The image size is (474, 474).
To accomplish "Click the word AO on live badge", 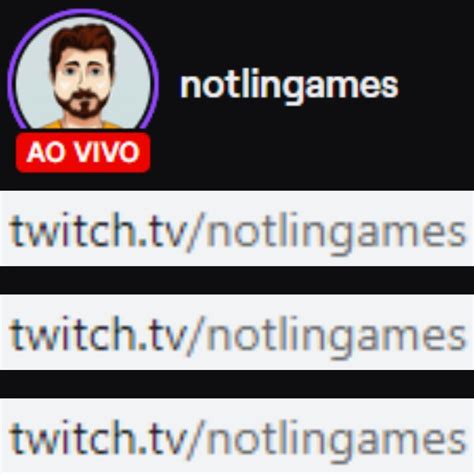I will [46, 152].
